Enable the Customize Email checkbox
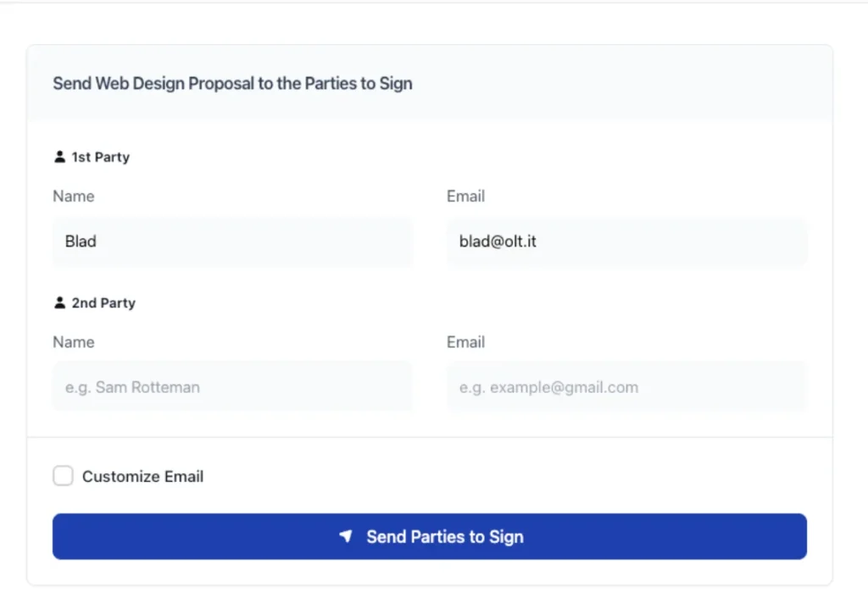This screenshot has width=868, height=609. [x=64, y=476]
